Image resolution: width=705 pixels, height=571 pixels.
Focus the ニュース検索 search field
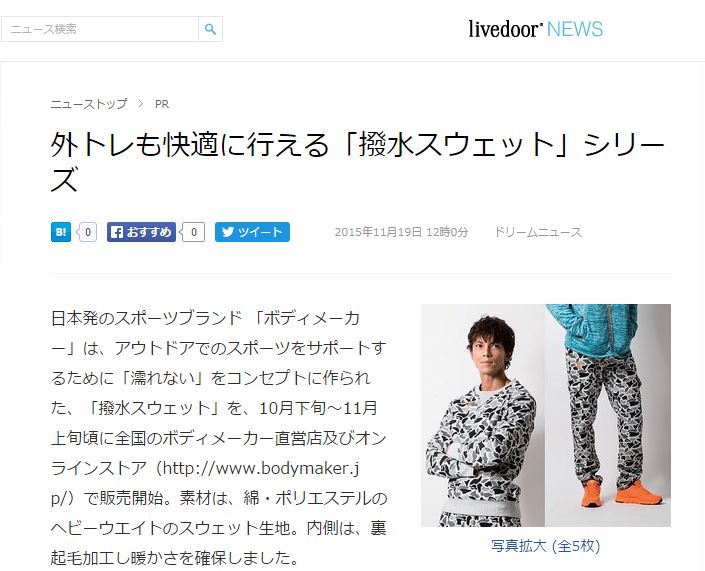[x=100, y=29]
